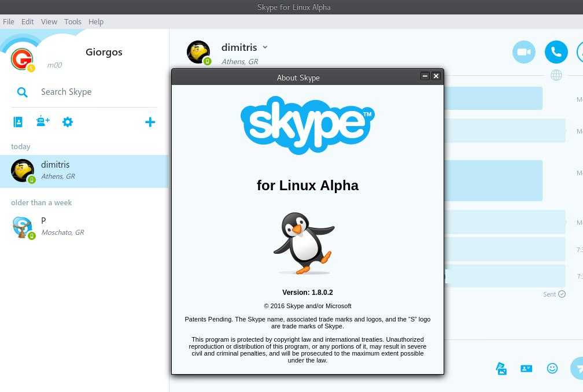Click the search magnifier icon
The image size is (583, 392).
point(23,92)
